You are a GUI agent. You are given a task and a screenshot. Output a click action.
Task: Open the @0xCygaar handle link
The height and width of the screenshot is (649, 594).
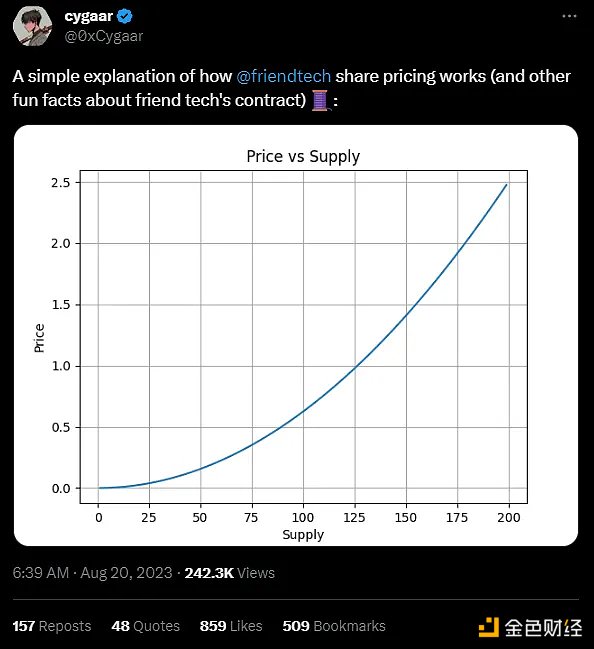tap(104, 36)
